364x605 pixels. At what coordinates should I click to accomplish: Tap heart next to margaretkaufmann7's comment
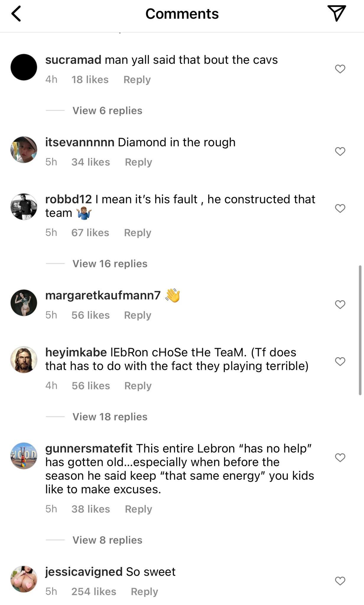[x=340, y=305]
